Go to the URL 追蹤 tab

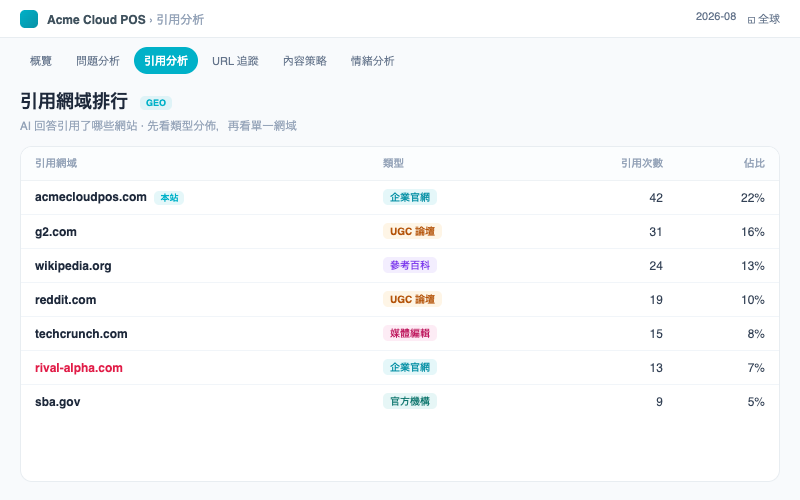point(235,61)
